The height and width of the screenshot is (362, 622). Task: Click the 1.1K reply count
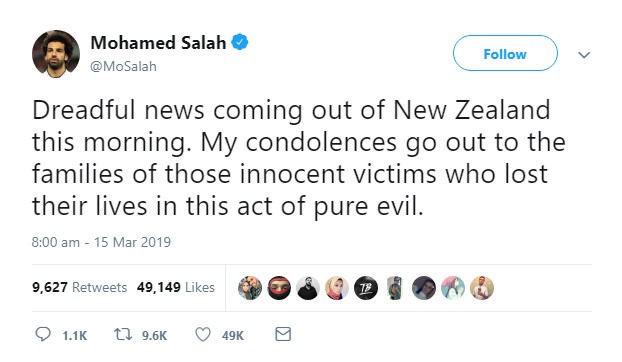75,336
